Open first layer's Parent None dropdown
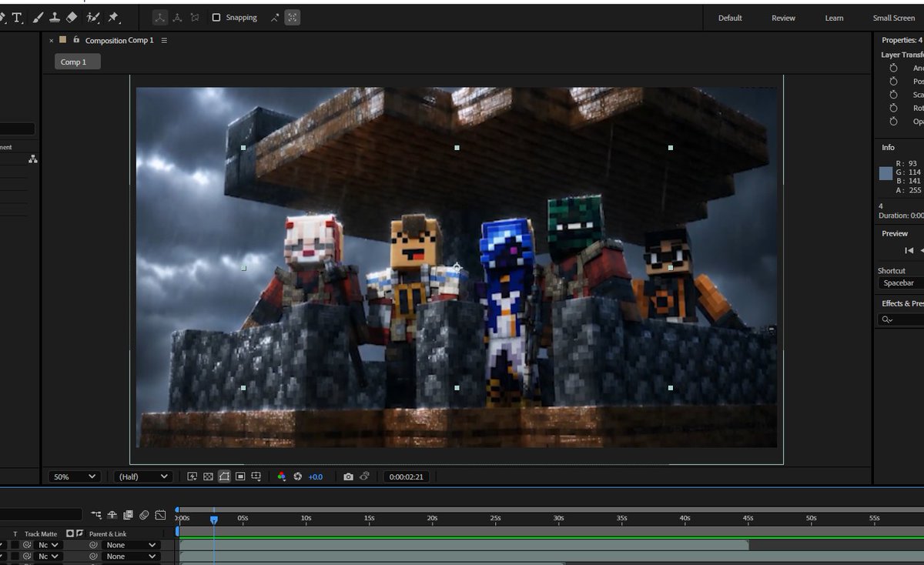Image resolution: width=924 pixels, height=565 pixels. pos(131,545)
